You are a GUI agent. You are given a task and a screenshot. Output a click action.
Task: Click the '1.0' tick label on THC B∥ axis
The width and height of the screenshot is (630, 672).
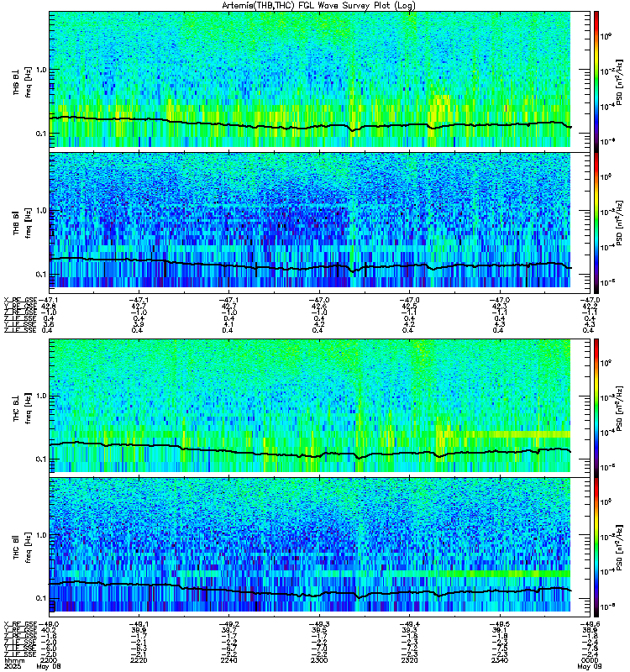click(x=40, y=535)
